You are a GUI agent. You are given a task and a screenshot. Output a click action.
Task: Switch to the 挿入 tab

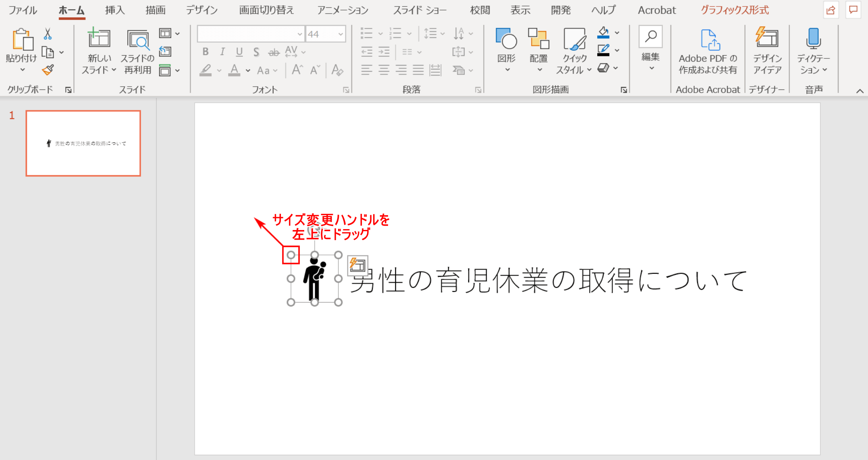click(115, 10)
